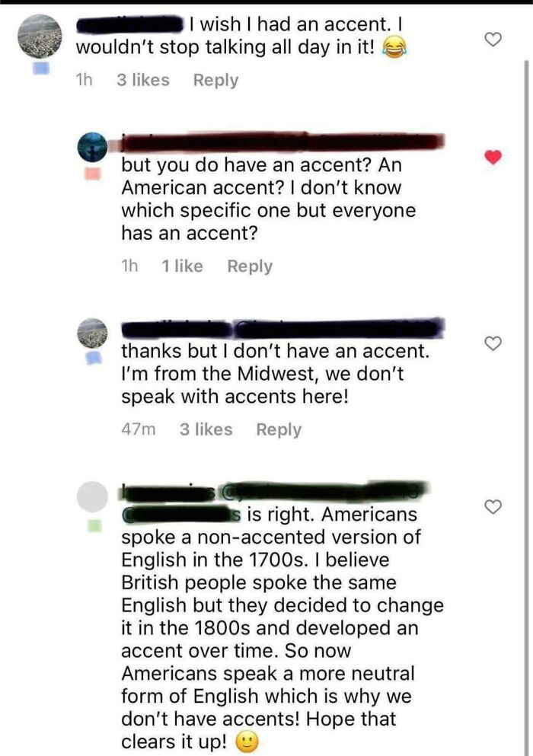View the 1 like on the American accent reply
Viewport: 533px width, 756px height.
coord(182,266)
